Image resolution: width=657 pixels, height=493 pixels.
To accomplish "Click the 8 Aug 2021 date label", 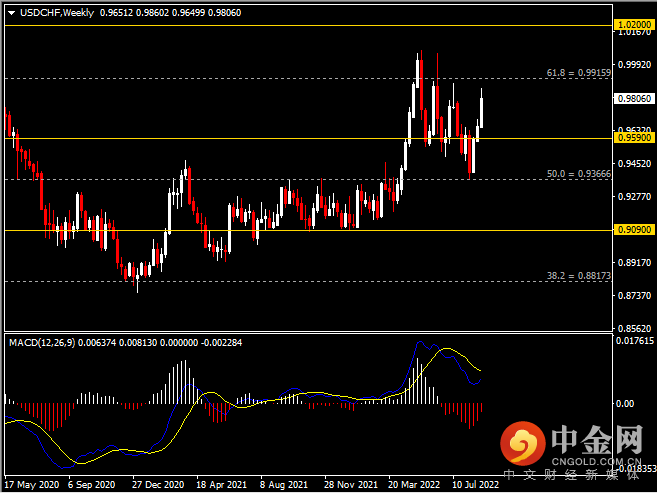I will click(x=284, y=485).
